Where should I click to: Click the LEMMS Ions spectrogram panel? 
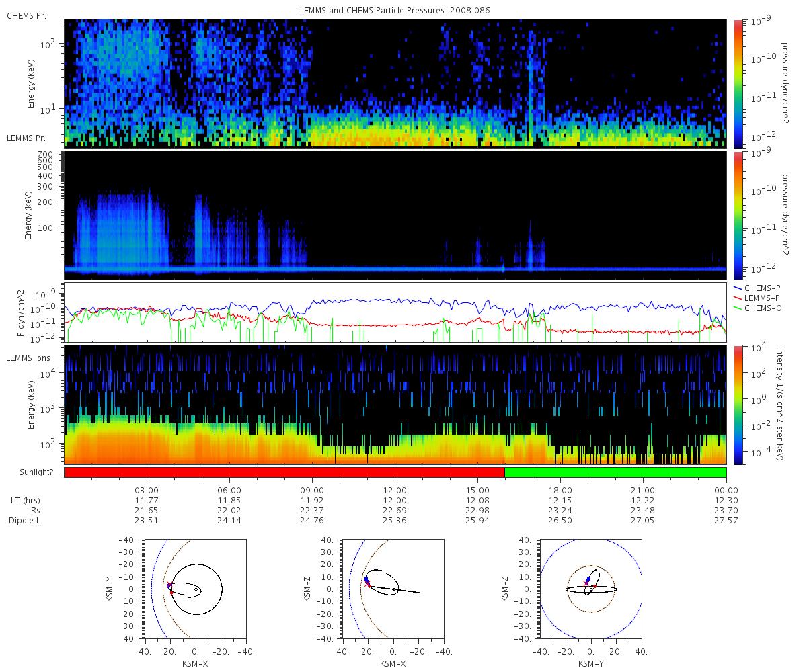coord(395,405)
